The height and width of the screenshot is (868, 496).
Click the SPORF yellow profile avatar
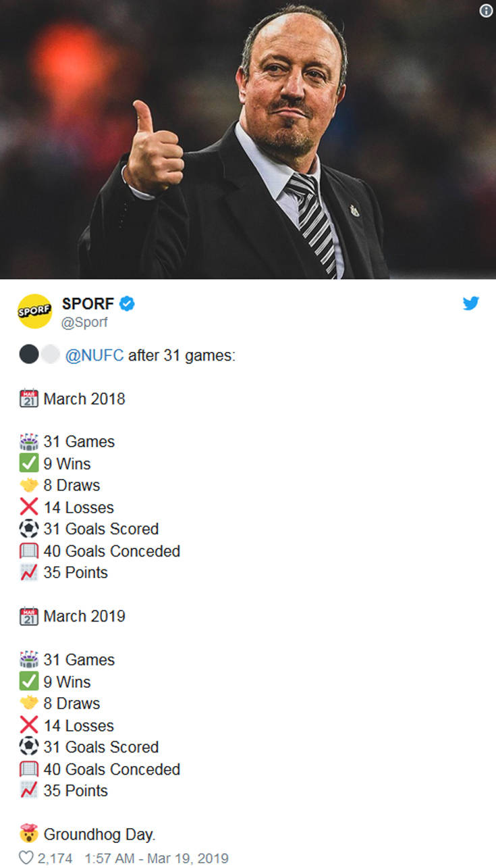(34, 311)
